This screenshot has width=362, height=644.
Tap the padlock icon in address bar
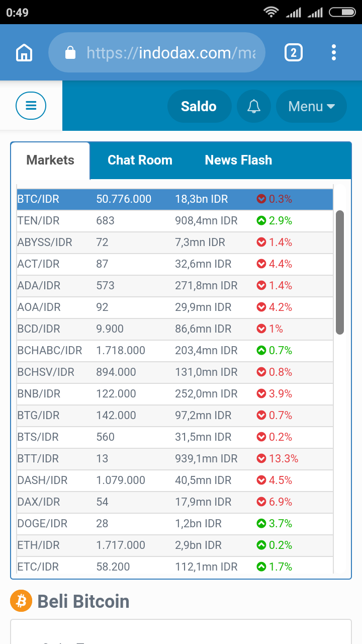[70, 52]
